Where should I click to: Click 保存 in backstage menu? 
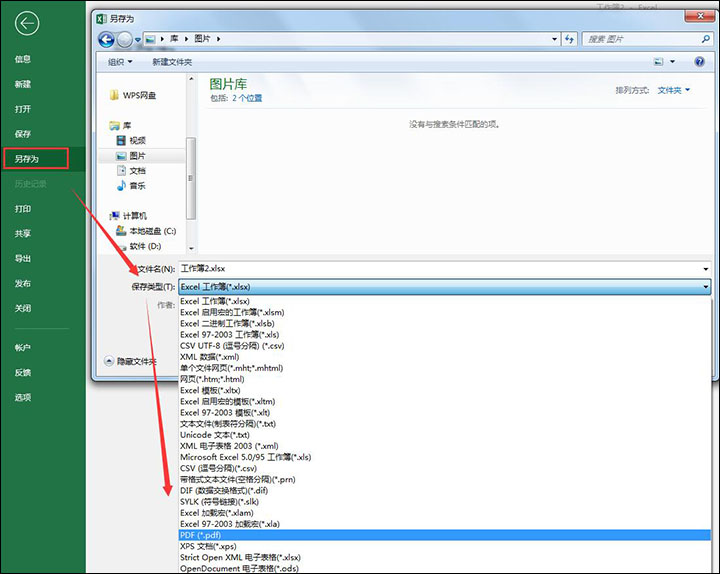pos(22,134)
